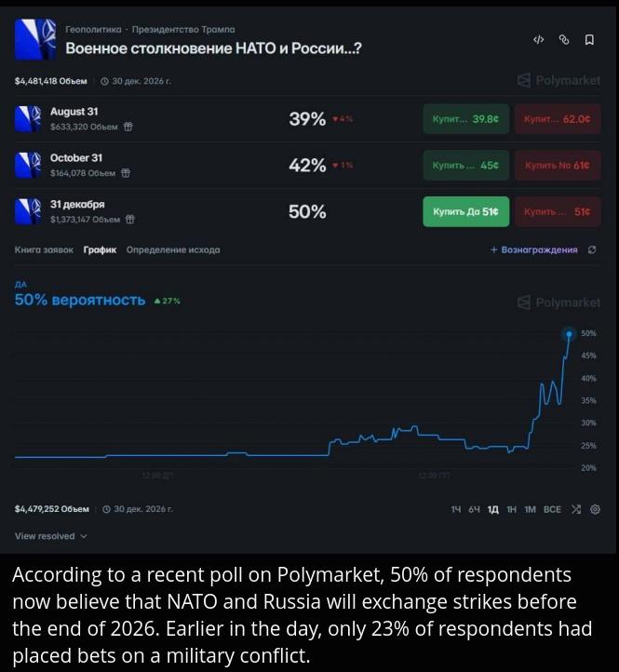Select ВСЕ chart time range
Viewport: 619px width, 672px height.
(552, 509)
